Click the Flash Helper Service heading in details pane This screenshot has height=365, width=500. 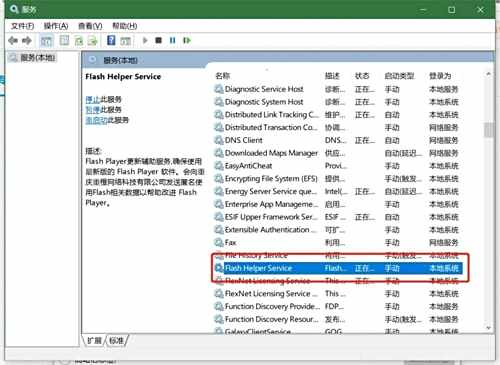pos(123,76)
